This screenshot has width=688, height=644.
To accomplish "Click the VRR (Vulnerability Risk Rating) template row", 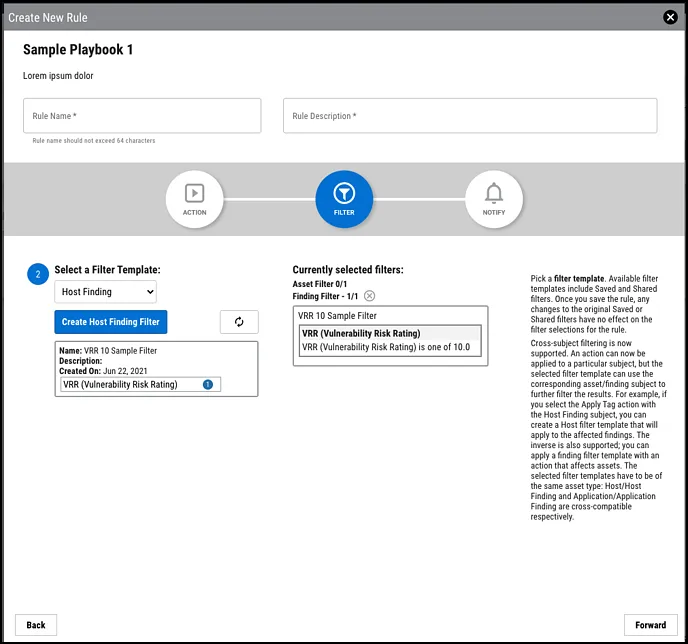I will pos(140,384).
